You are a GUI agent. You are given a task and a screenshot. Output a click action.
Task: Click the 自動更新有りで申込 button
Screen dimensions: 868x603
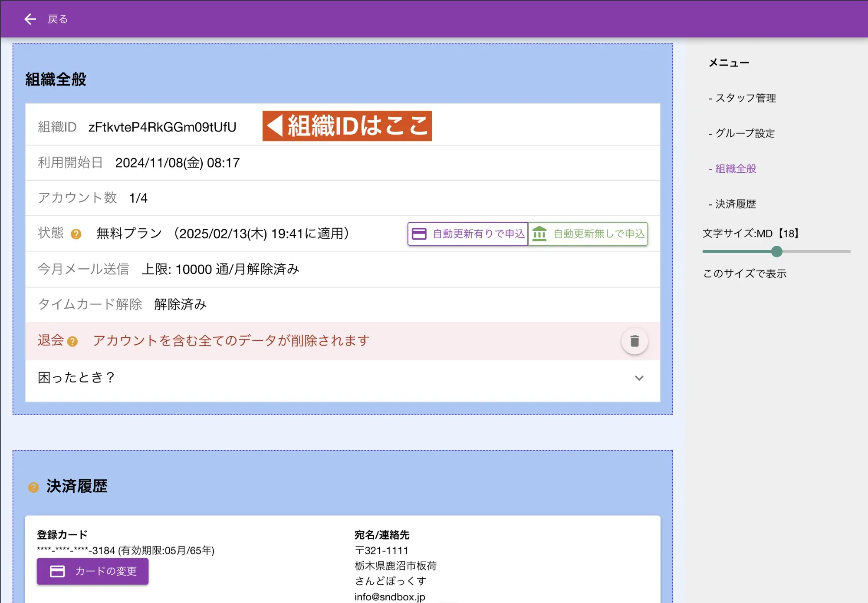point(467,234)
